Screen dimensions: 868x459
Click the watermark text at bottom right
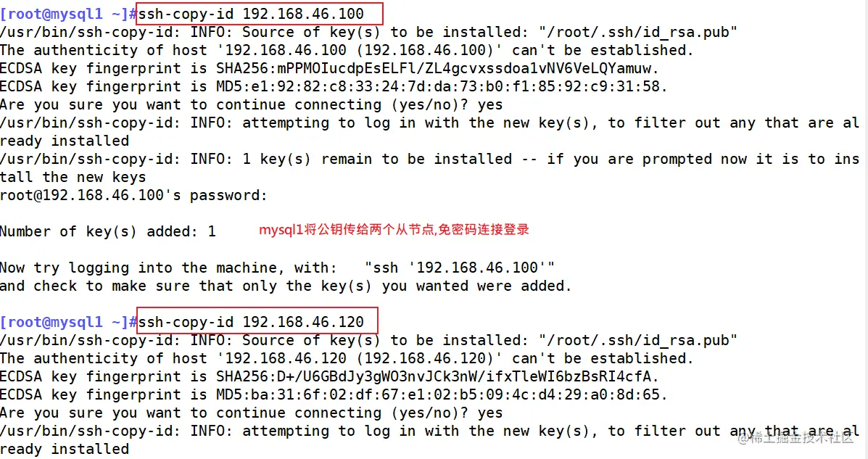coord(795,438)
